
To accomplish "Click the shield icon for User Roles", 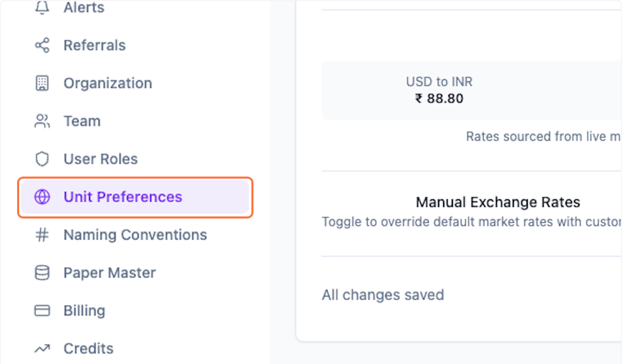I will tap(42, 159).
